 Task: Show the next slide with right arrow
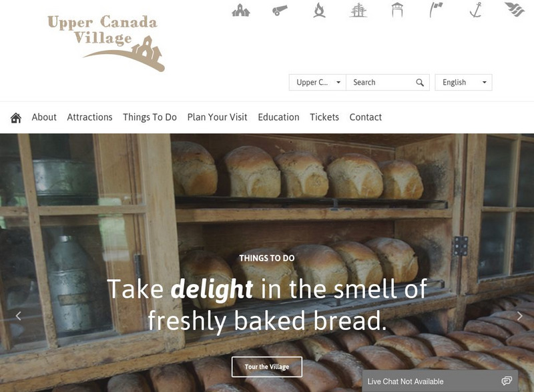(519, 316)
